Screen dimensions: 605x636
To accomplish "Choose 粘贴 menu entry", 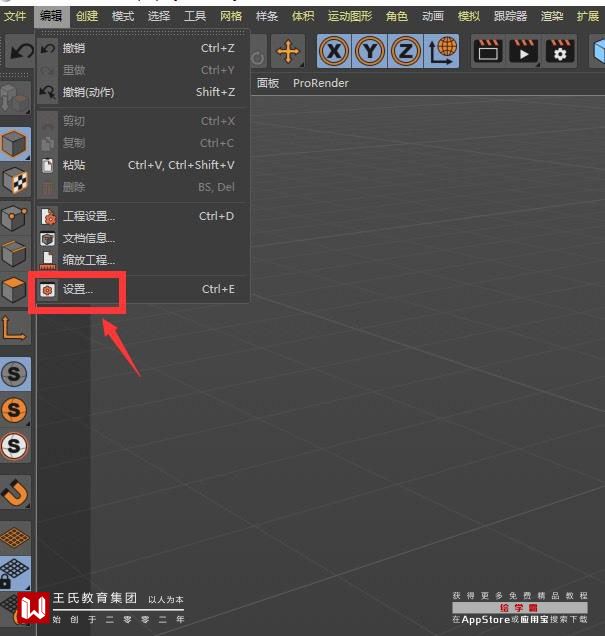I will point(143,165).
